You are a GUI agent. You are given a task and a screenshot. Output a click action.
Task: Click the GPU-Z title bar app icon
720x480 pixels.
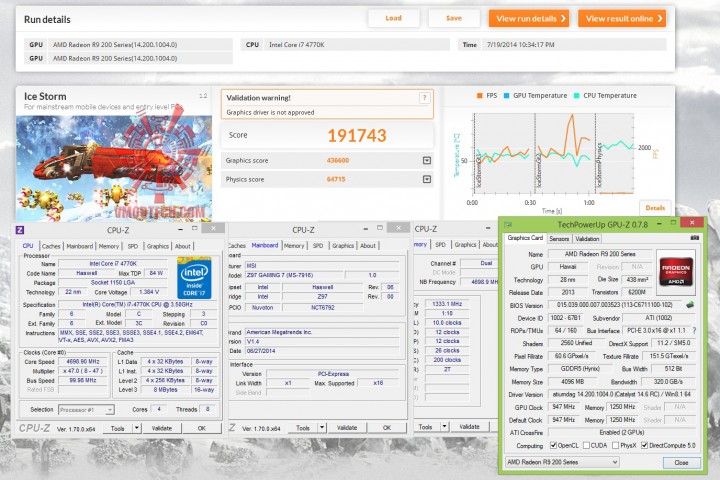[508, 225]
